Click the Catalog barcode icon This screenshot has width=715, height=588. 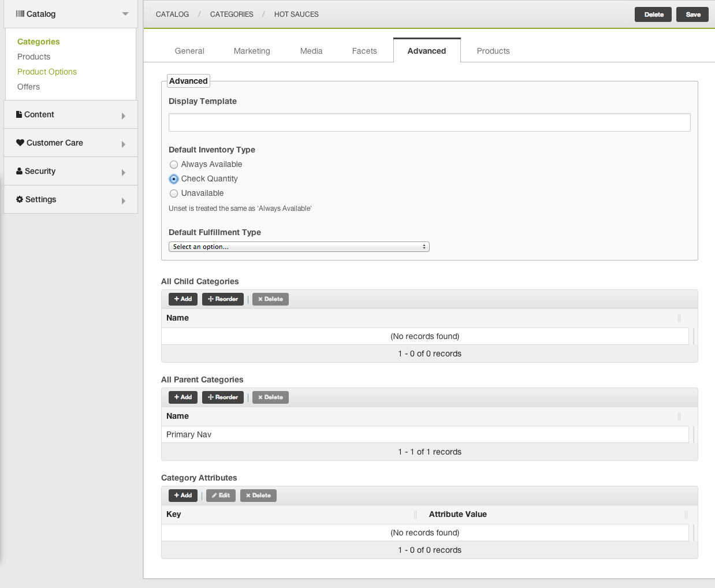point(20,14)
